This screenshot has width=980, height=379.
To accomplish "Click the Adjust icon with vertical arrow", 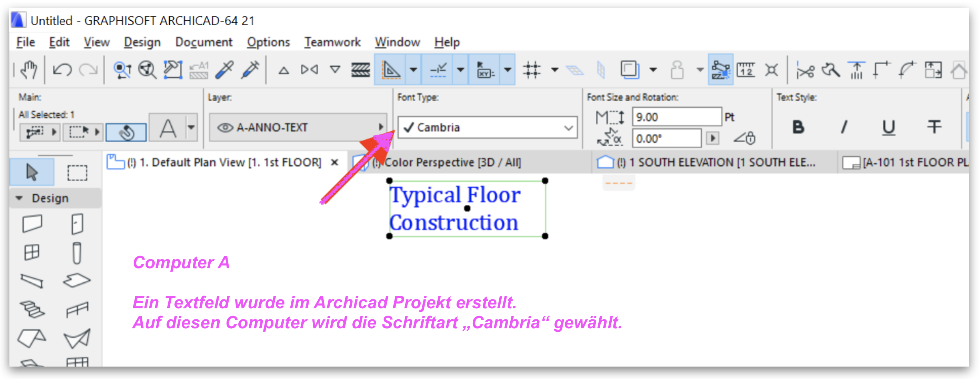I will [857, 70].
